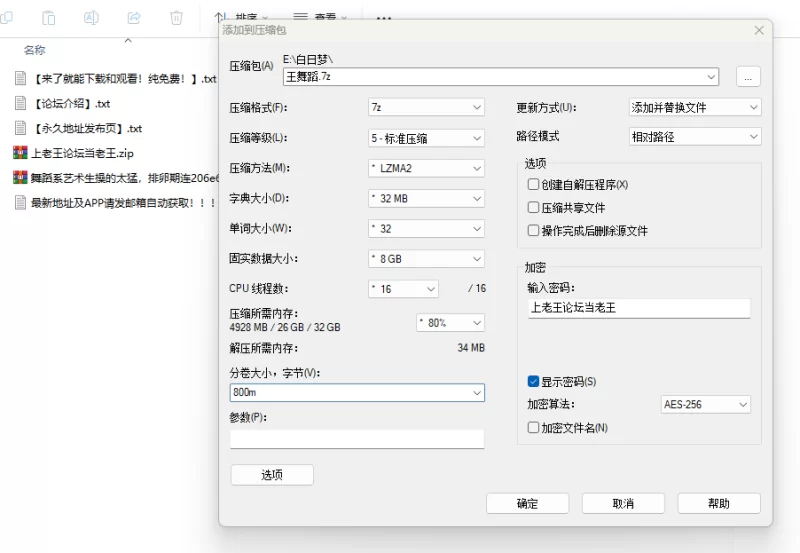
Task: Uncheck the 显示密码 checkbox
Action: coord(533,381)
